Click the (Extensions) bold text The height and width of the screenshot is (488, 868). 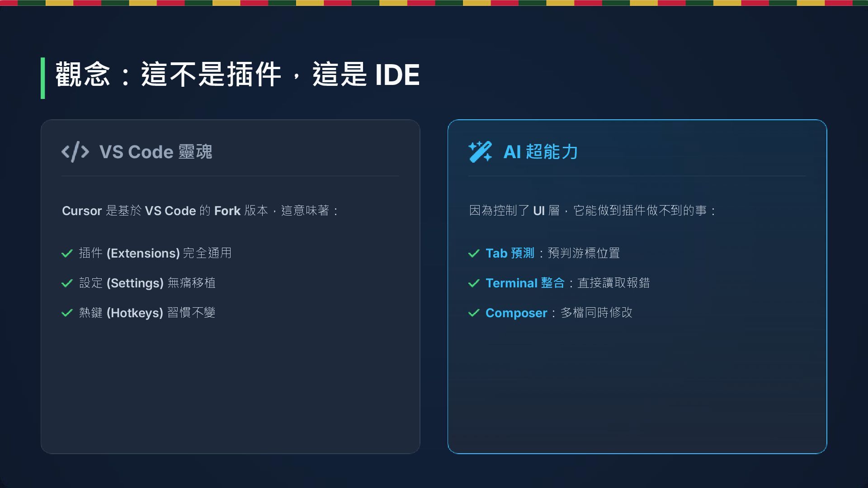pos(143,253)
